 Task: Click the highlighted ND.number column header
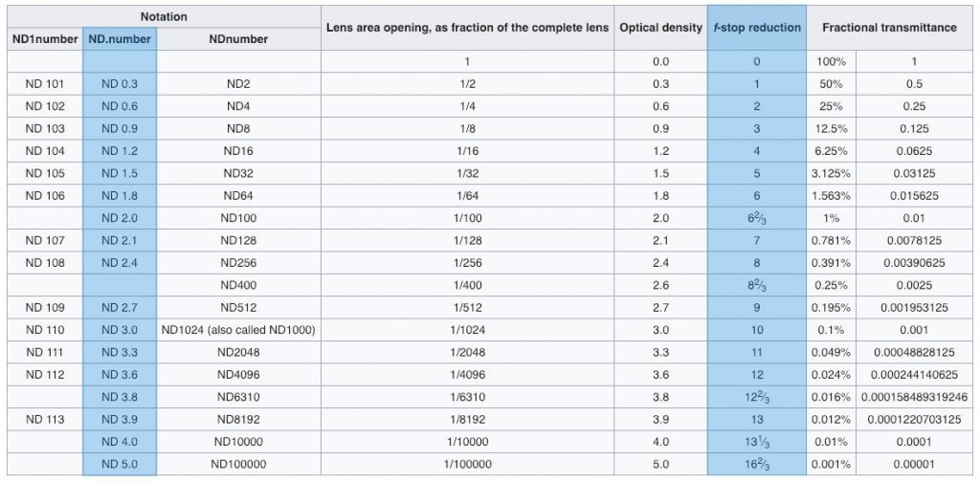tap(120, 39)
